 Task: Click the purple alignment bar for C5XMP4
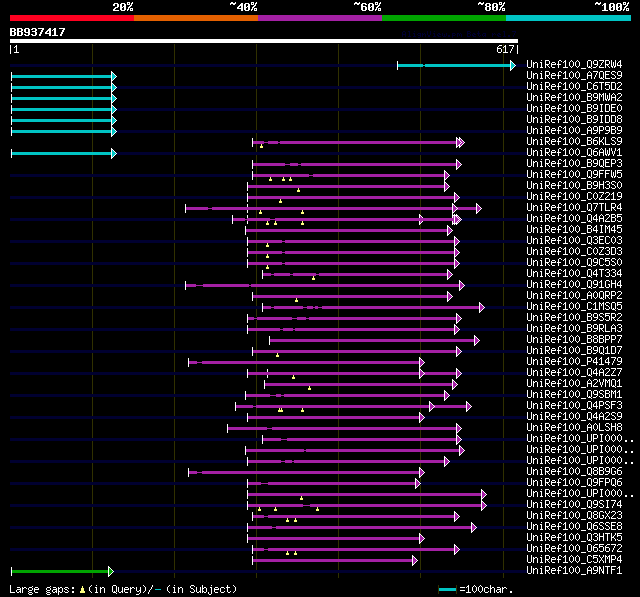pyautogui.click(x=335, y=561)
